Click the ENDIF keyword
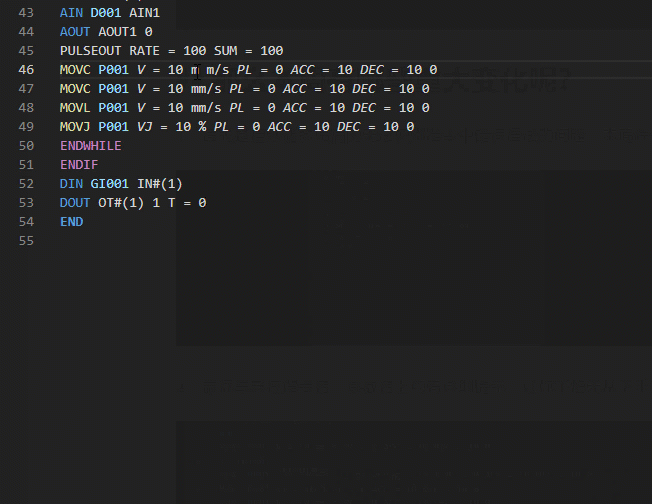 pos(79,165)
